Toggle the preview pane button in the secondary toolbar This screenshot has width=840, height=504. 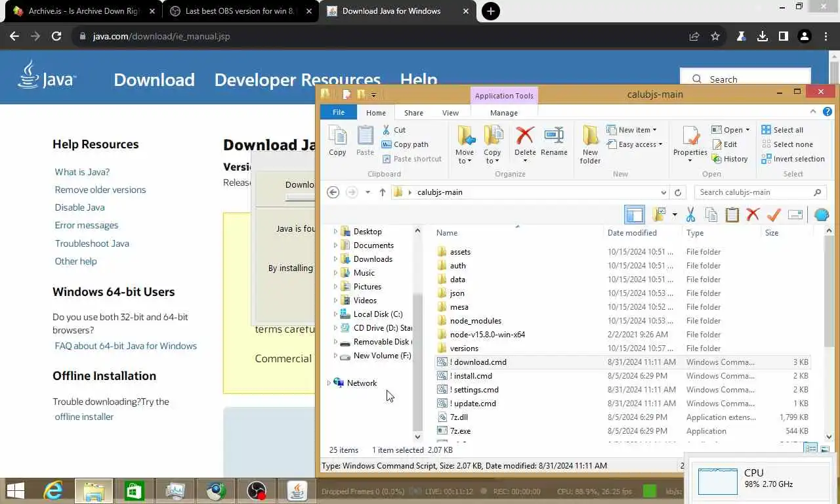[634, 215]
